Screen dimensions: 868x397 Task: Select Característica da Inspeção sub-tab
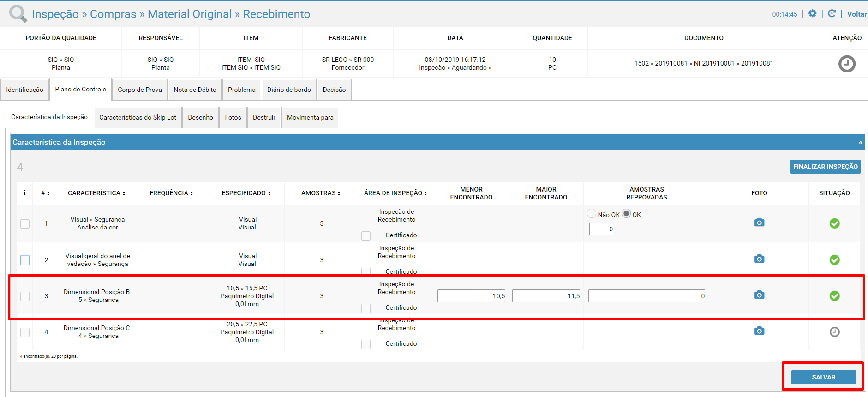pos(49,117)
